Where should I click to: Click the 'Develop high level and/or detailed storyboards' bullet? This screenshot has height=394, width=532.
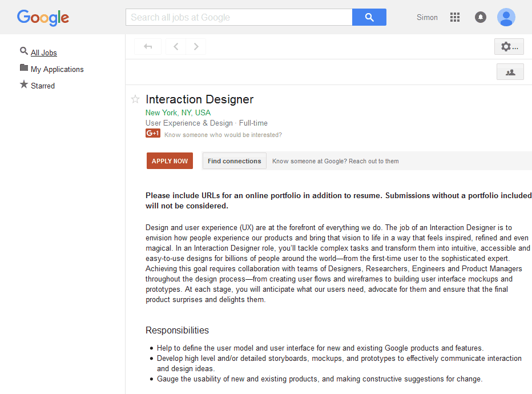point(339,364)
